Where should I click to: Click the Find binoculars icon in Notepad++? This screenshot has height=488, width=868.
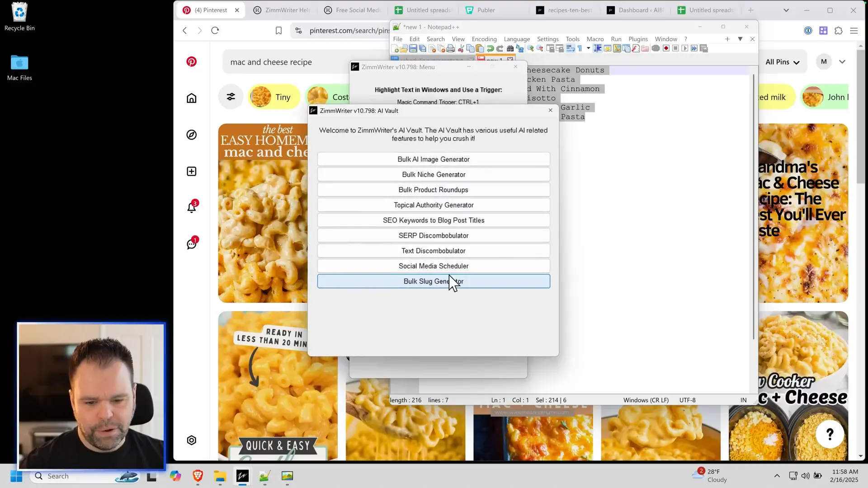click(x=510, y=48)
